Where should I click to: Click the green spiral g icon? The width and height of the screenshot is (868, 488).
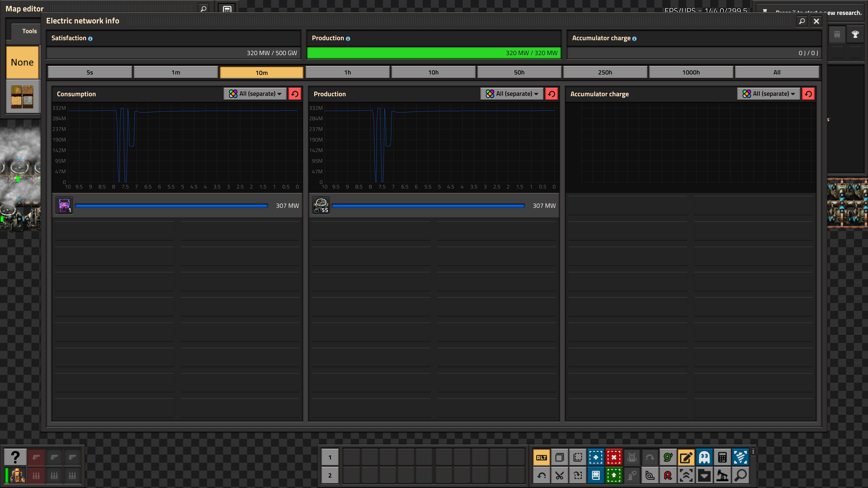(668, 457)
